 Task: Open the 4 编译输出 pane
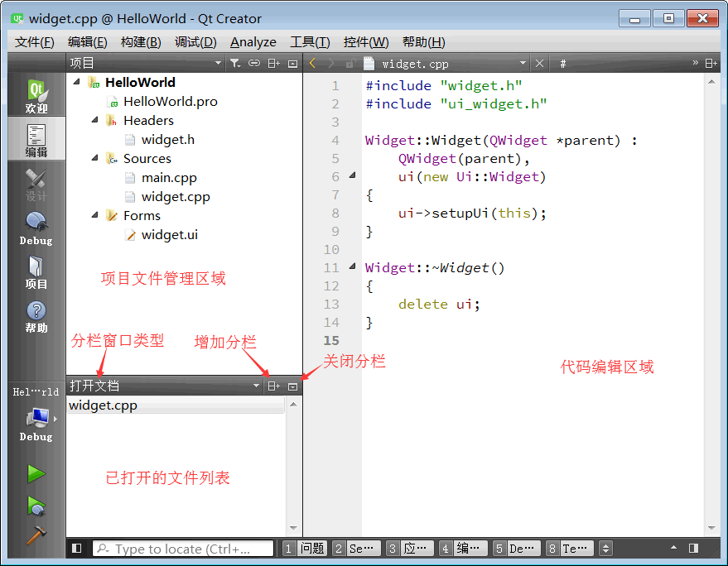pyautogui.click(x=463, y=549)
